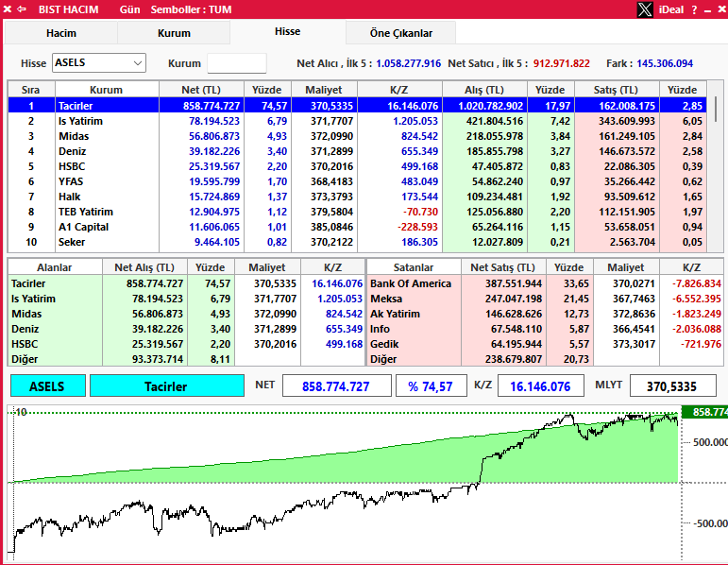Click the Net Alış (TL) column header
This screenshot has width=728, height=565.
pyautogui.click(x=144, y=267)
